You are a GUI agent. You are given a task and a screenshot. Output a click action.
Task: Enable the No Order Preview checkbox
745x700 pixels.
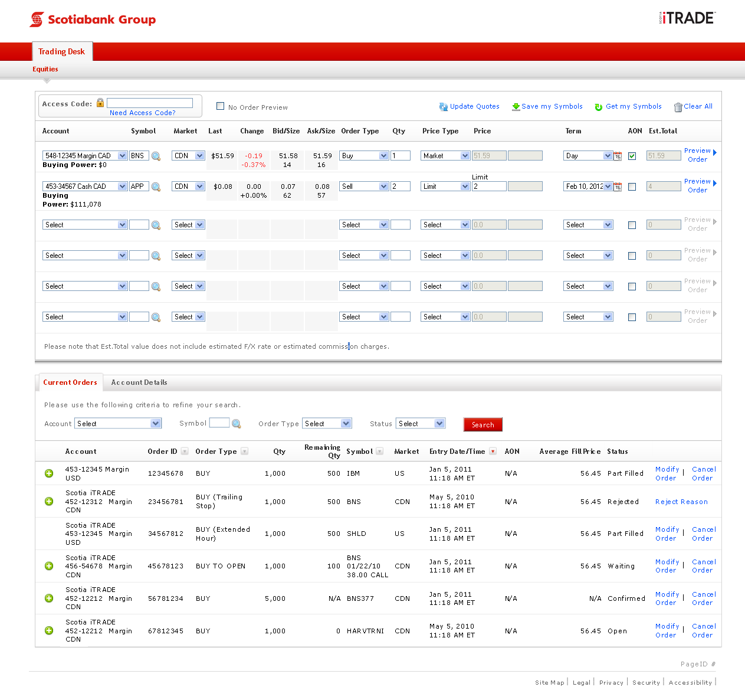click(x=221, y=106)
